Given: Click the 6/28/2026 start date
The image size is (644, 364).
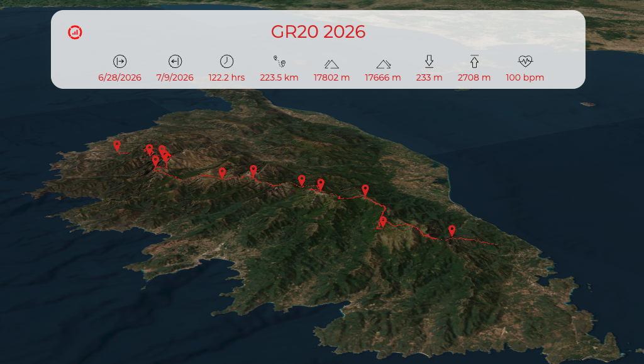Looking at the screenshot, I should tap(119, 77).
